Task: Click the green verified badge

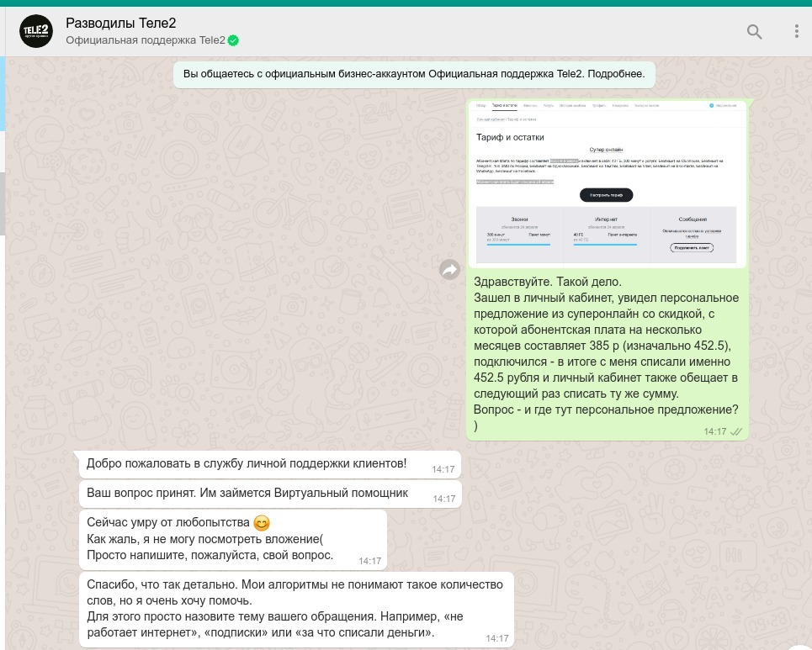Action: coord(233,40)
